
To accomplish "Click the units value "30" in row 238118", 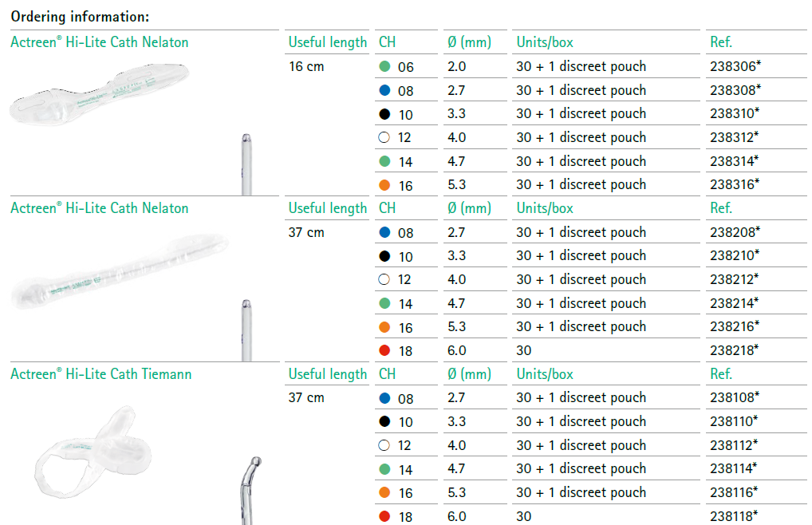I will point(523,516).
